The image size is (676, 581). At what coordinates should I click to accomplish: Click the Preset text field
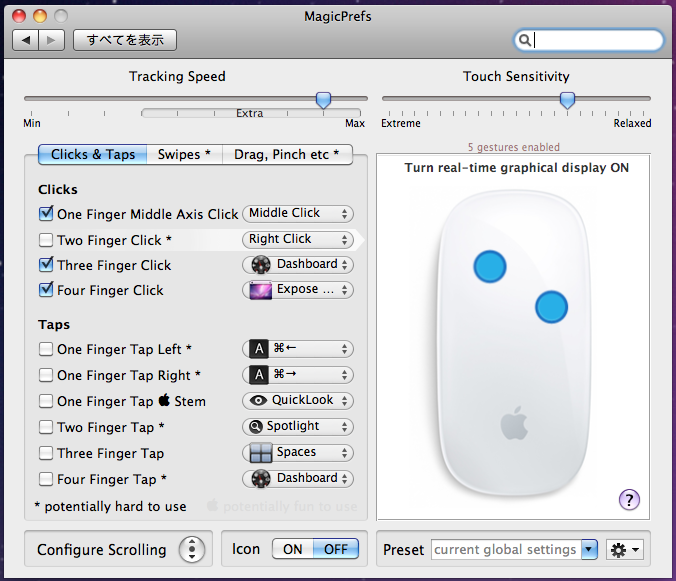coord(506,550)
